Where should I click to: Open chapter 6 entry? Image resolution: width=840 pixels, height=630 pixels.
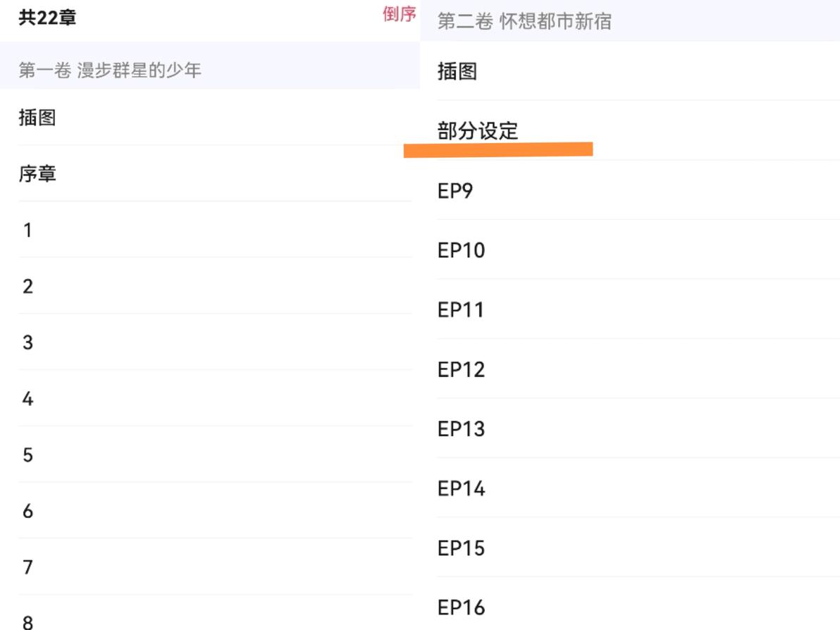[215, 511]
